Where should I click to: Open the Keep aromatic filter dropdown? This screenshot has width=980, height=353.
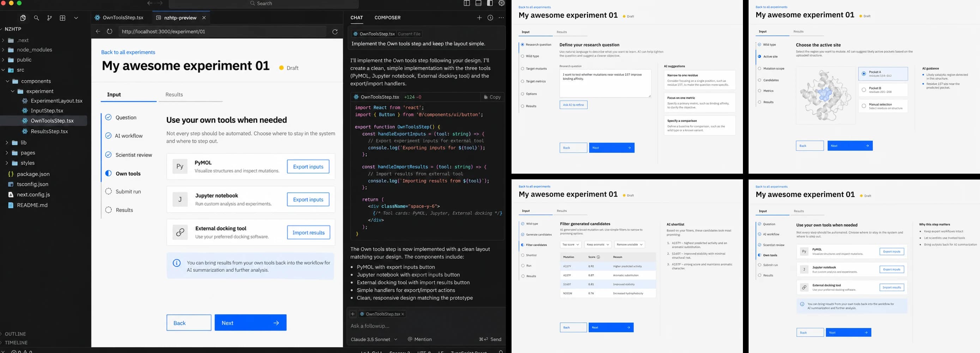(597, 245)
